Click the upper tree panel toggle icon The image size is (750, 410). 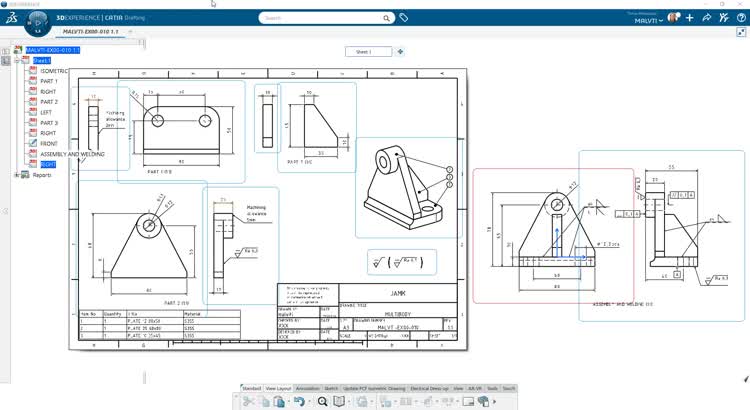coord(5,51)
